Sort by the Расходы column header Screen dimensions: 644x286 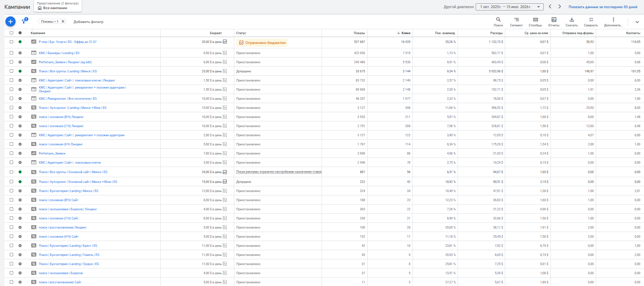[x=497, y=33]
